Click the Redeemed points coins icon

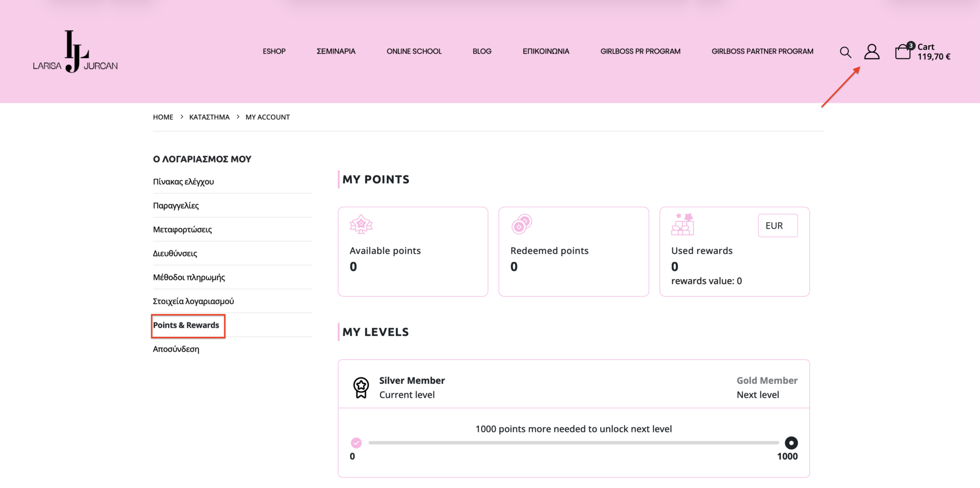coord(521,224)
